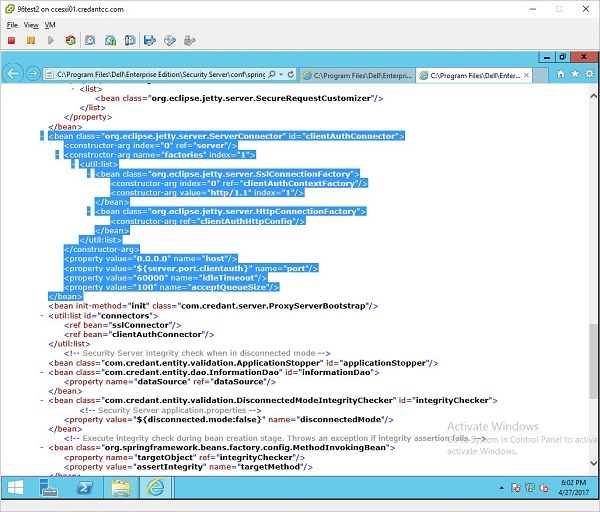Open the VM menu
The width and height of the screenshot is (600, 512).
point(52,24)
